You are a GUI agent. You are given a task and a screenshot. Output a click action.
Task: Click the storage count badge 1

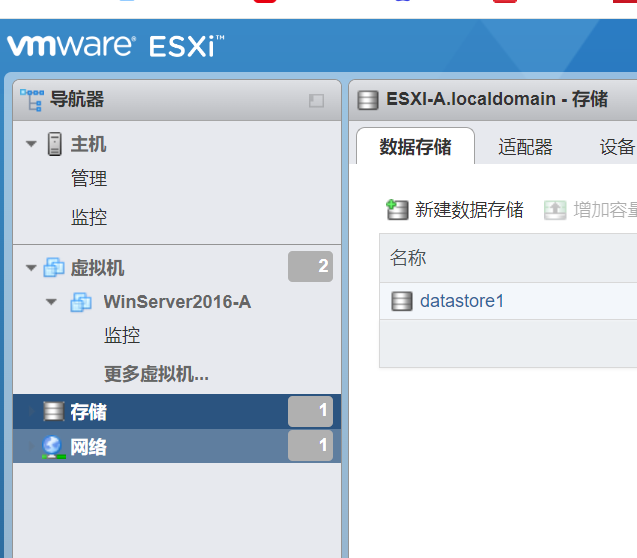pyautogui.click(x=310, y=411)
